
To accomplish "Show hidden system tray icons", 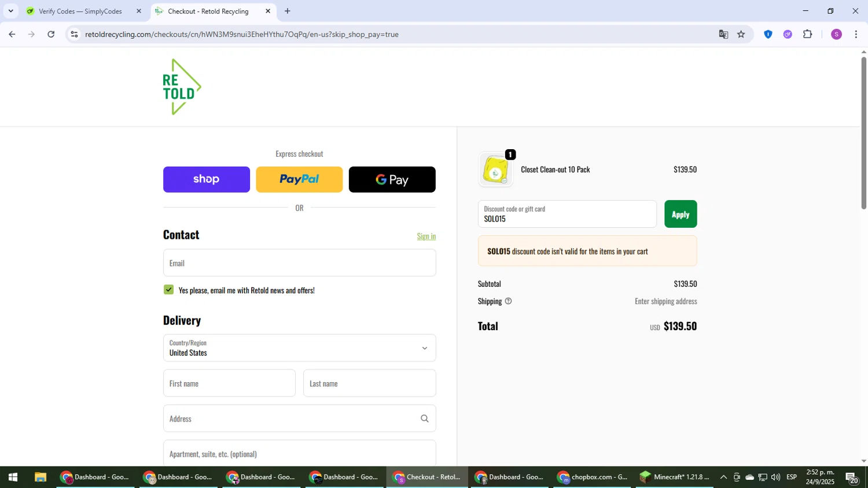I will (x=723, y=477).
